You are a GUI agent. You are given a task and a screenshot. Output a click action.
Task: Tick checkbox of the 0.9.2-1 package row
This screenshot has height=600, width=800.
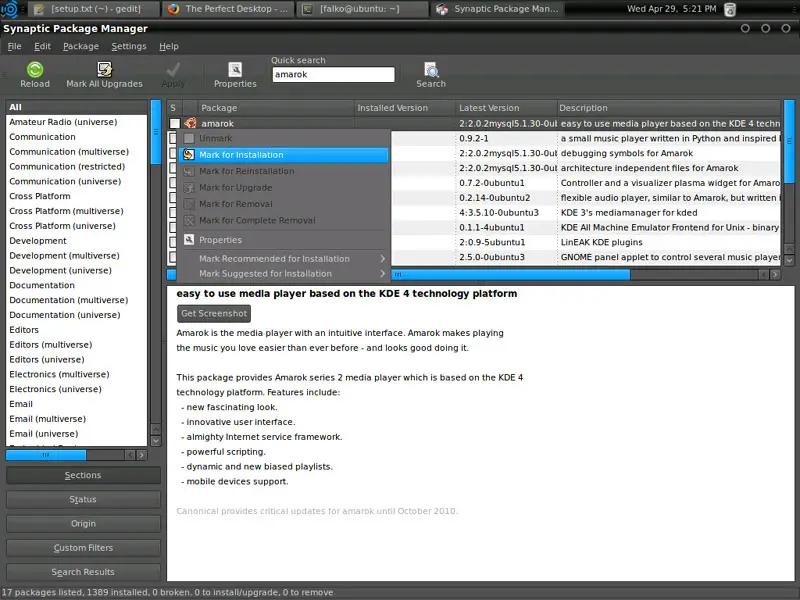pyautogui.click(x=173, y=138)
